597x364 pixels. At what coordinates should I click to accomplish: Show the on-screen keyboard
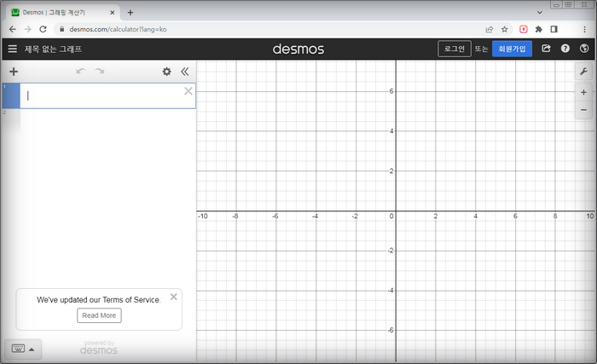(23, 349)
